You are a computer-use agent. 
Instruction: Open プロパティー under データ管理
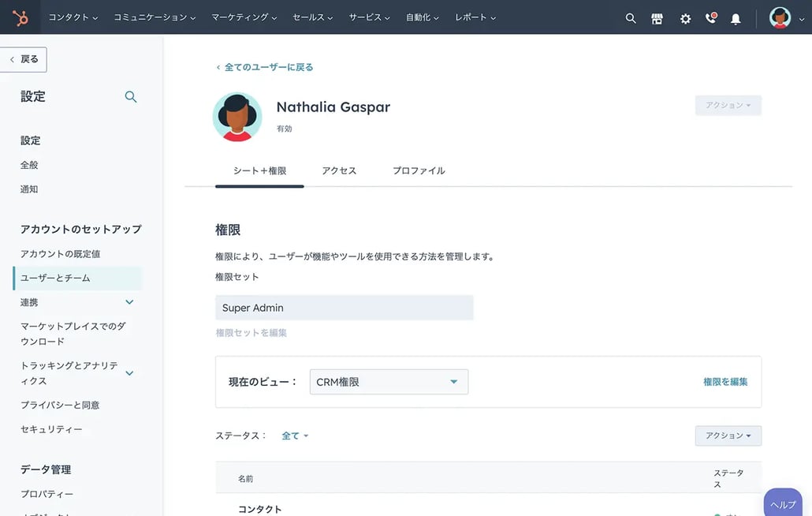pos(47,494)
